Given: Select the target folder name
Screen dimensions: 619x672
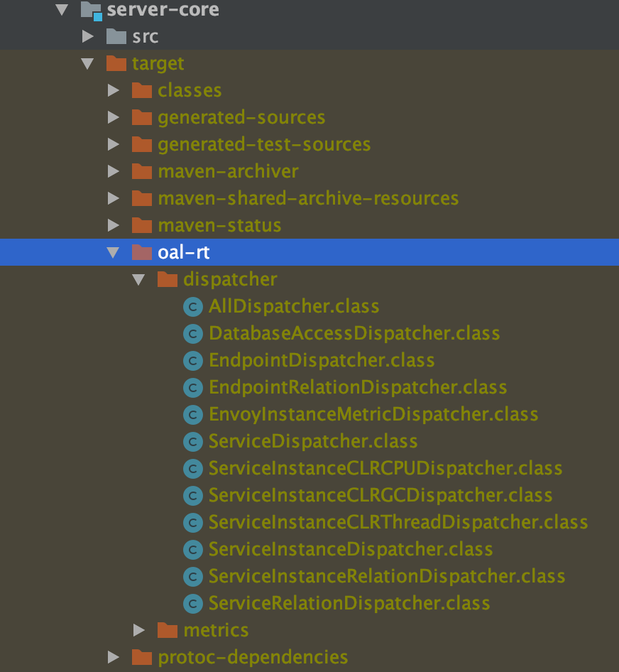Looking at the screenshot, I should tap(158, 64).
